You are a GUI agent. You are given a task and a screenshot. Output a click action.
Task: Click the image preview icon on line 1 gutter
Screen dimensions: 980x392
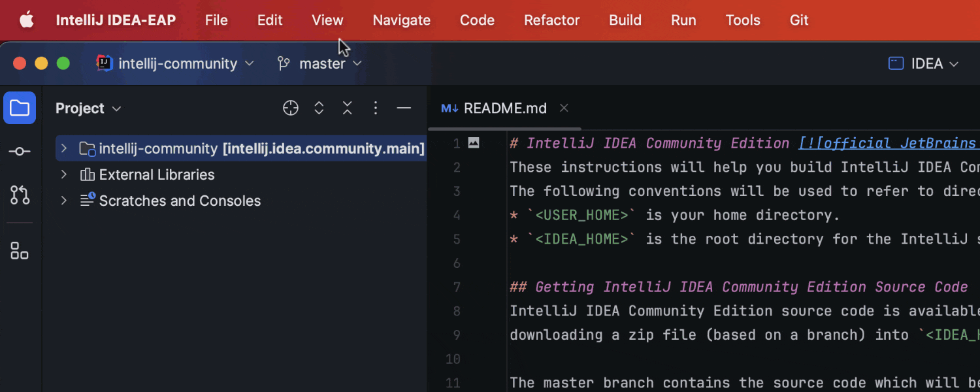[x=474, y=142]
